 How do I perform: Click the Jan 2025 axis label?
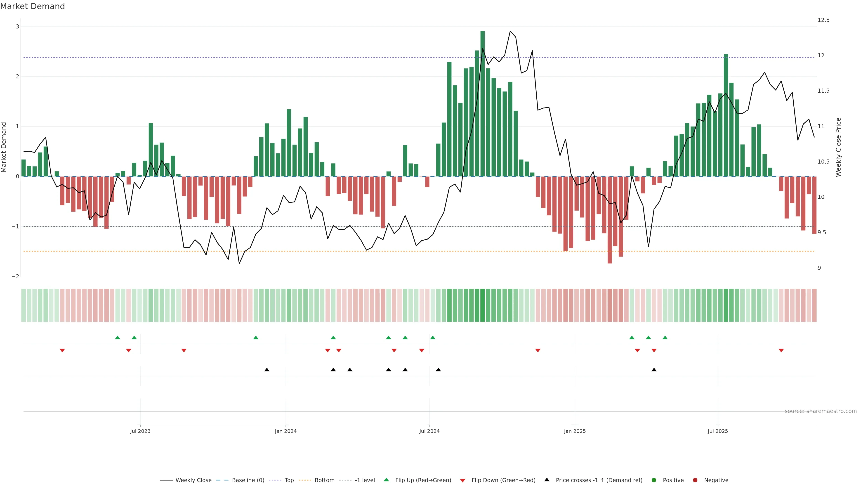pyautogui.click(x=575, y=431)
